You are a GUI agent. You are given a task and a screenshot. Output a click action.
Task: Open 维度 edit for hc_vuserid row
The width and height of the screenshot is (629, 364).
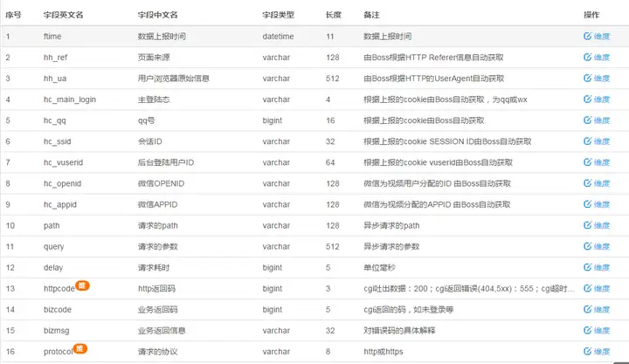(x=597, y=162)
